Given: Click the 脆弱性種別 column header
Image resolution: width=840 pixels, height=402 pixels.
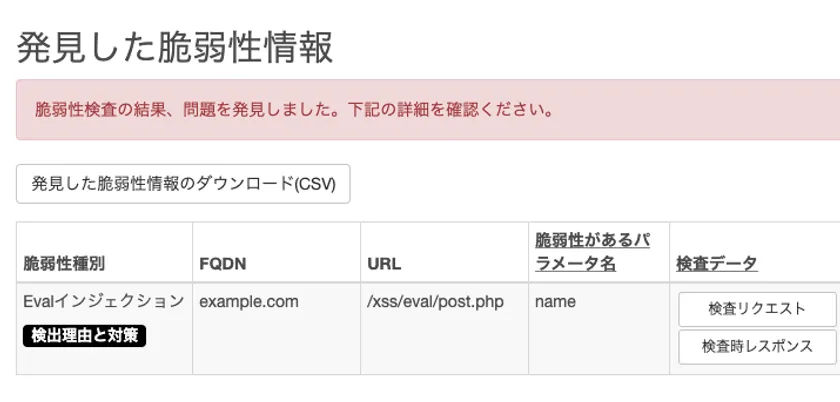Looking at the screenshot, I should tap(64, 264).
